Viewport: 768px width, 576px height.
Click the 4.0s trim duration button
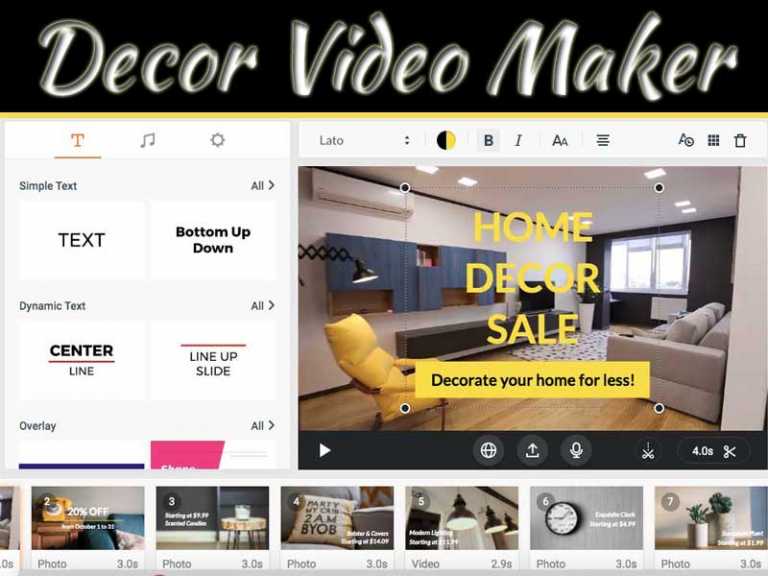pos(713,451)
